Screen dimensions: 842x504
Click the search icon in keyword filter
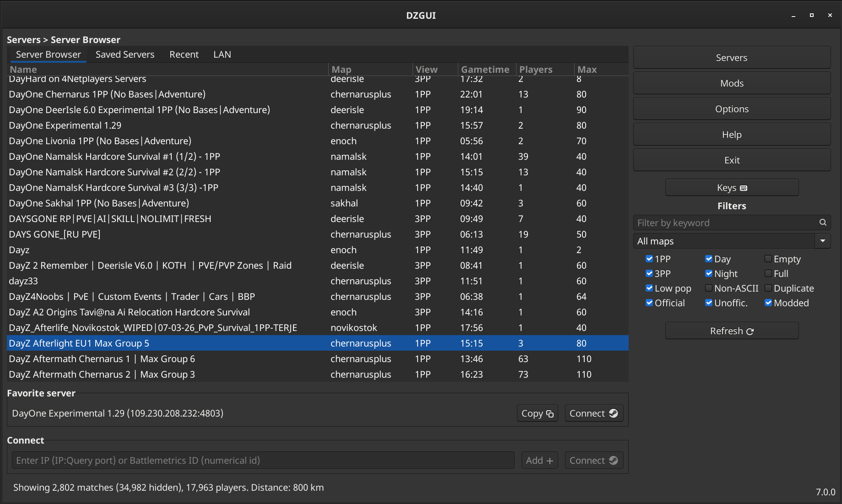click(x=823, y=222)
